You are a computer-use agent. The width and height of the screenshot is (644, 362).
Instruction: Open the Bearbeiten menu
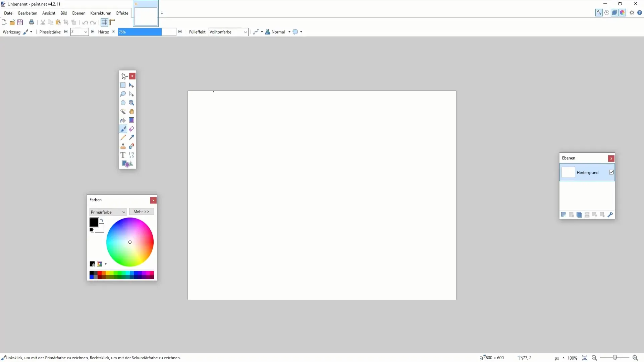point(28,13)
